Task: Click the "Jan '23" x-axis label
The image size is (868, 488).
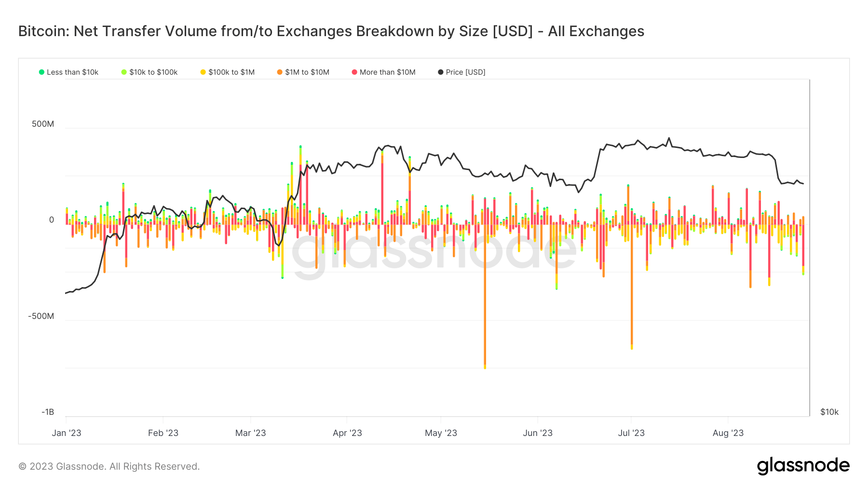Action: click(x=67, y=433)
